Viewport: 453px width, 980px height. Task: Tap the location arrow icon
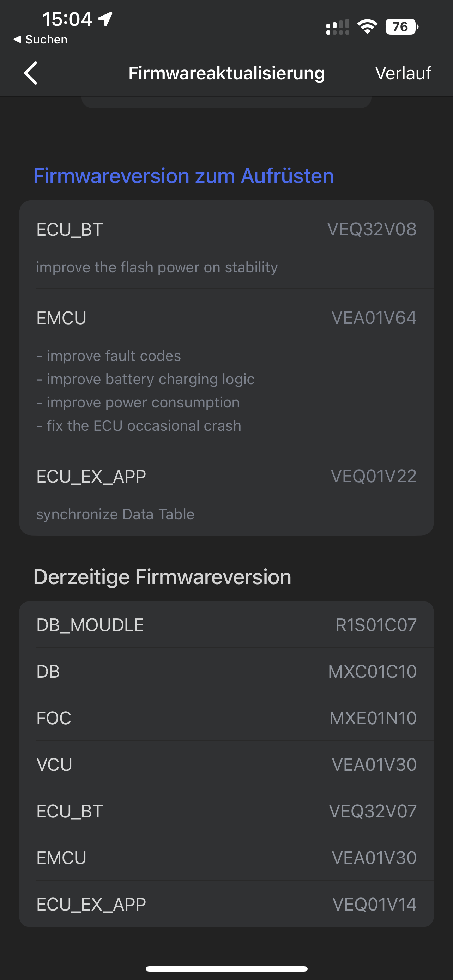105,19
